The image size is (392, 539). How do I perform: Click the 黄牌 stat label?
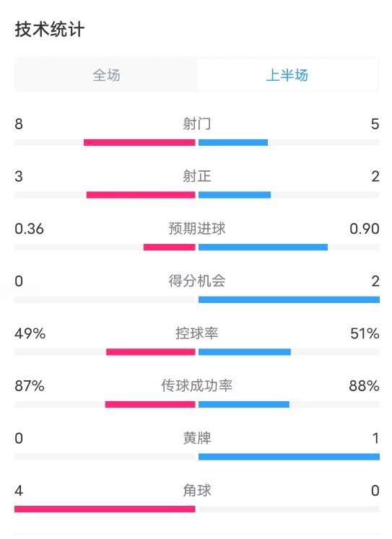click(x=196, y=438)
